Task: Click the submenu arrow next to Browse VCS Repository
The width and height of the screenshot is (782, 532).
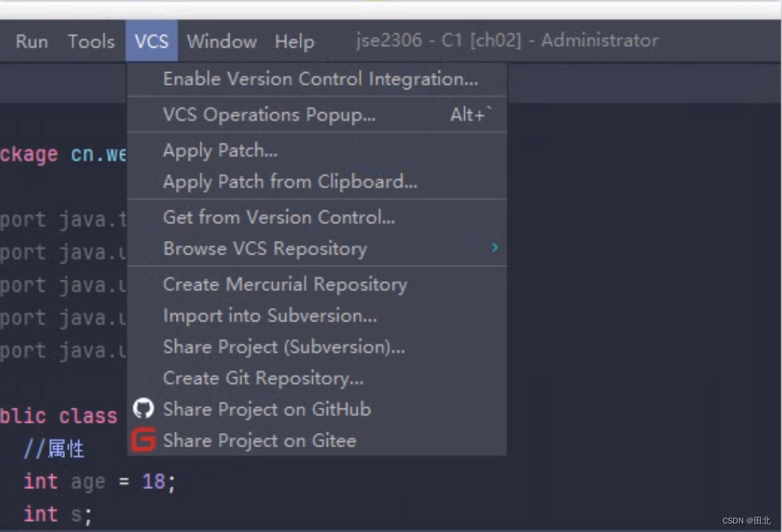Action: tap(494, 248)
